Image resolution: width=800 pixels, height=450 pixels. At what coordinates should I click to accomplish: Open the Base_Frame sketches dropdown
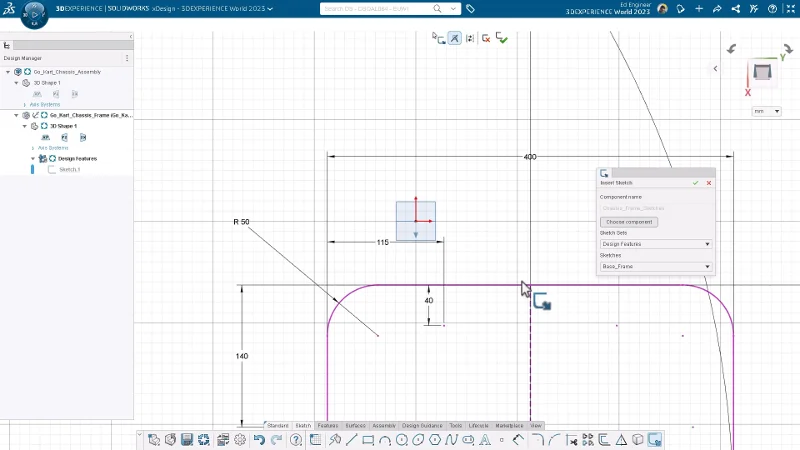pos(655,267)
